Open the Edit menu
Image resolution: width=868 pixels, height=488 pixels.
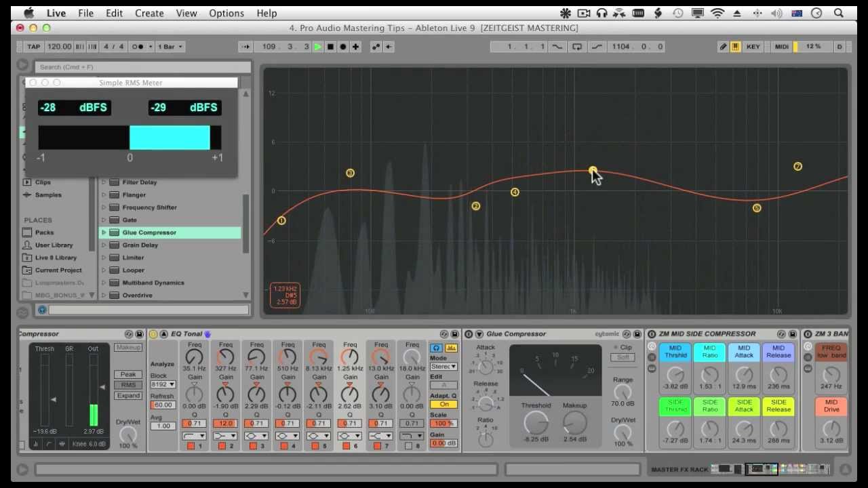[x=114, y=13]
